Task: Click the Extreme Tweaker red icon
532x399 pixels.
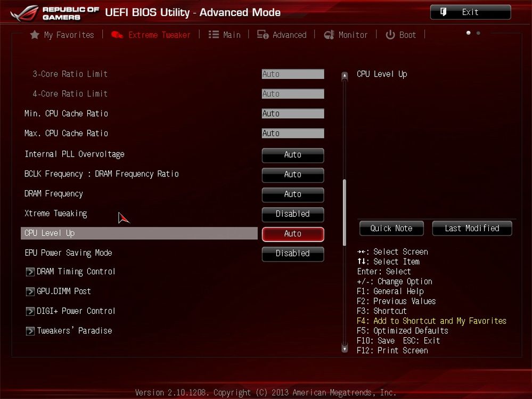Action: 117,35
